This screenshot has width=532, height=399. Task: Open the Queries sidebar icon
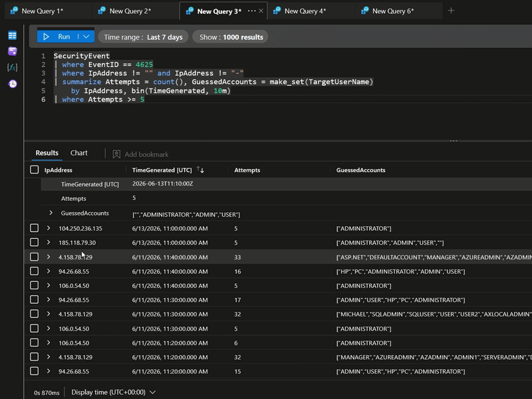(x=13, y=51)
